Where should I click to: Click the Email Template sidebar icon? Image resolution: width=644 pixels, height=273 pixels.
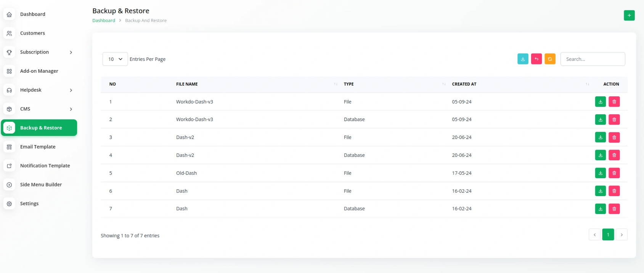click(x=9, y=147)
